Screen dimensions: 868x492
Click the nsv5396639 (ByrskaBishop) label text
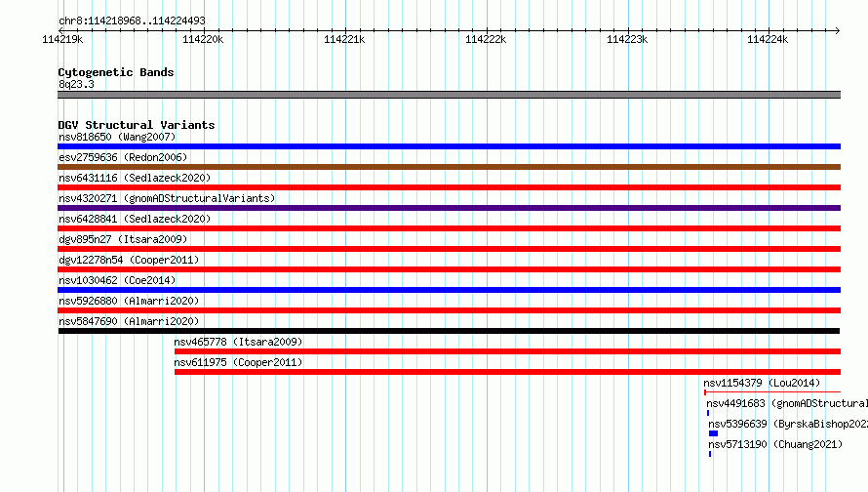pyautogui.click(x=788, y=424)
